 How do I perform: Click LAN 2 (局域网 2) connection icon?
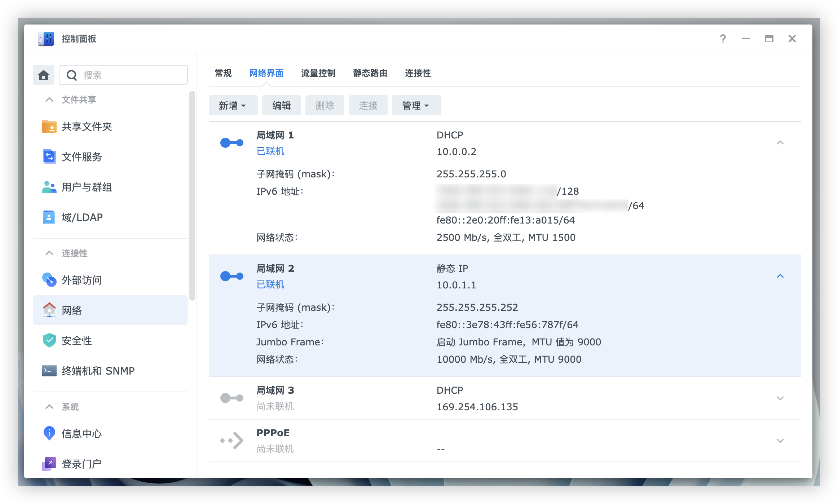[x=232, y=277]
